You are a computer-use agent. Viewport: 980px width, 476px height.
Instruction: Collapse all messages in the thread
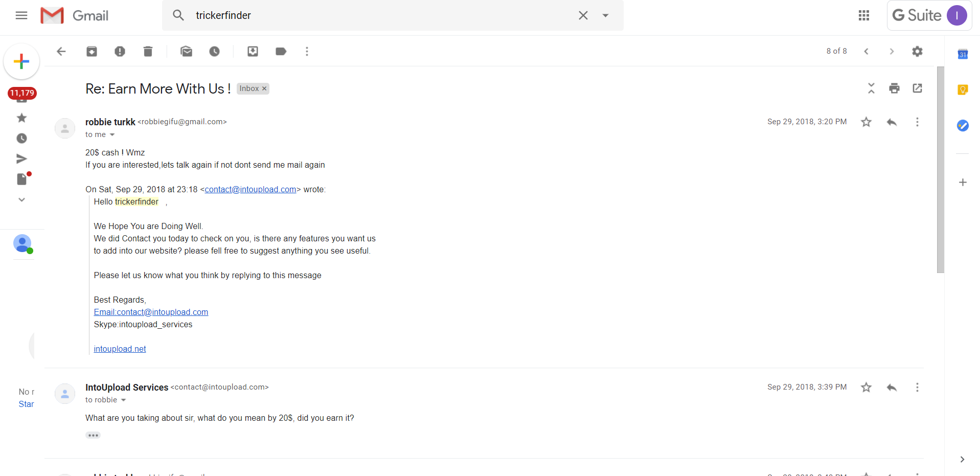click(x=871, y=88)
